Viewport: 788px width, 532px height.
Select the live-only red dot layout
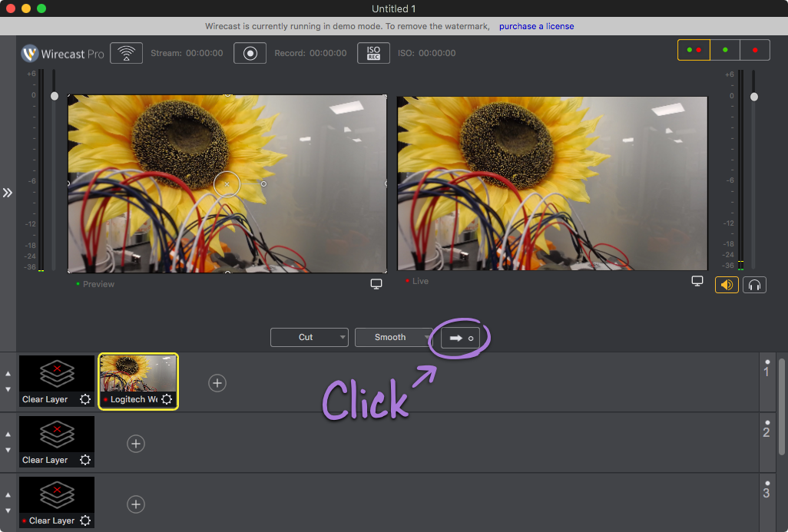click(x=755, y=50)
